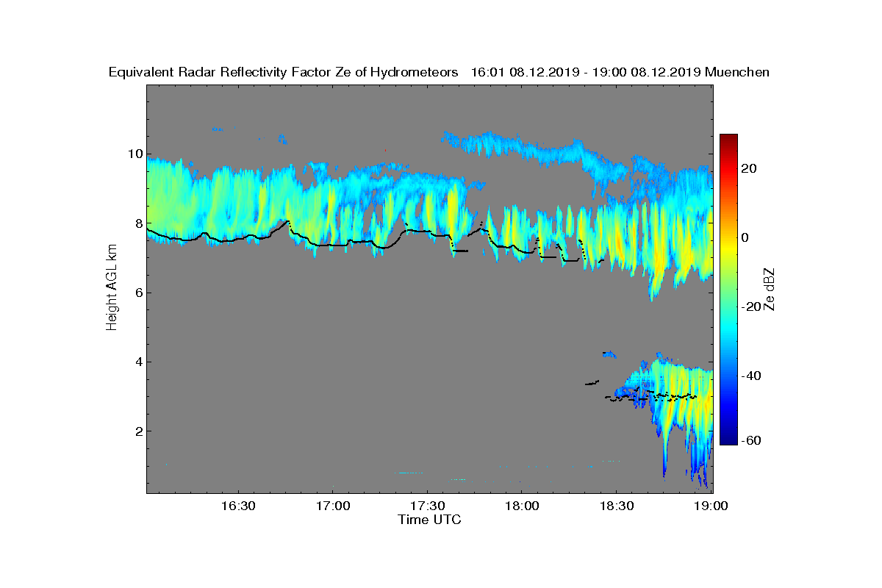
Task: Click the colorbar tick label '0'
Action: (746, 237)
